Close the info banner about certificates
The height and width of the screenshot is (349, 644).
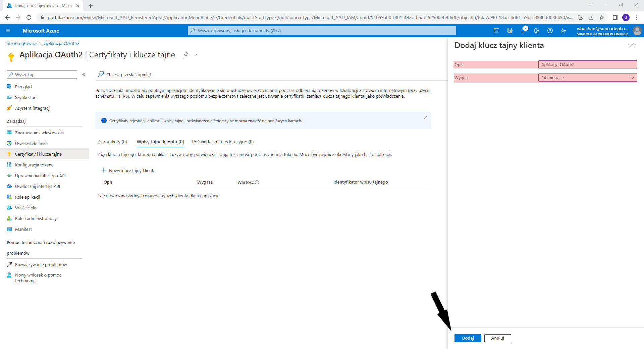(x=425, y=118)
